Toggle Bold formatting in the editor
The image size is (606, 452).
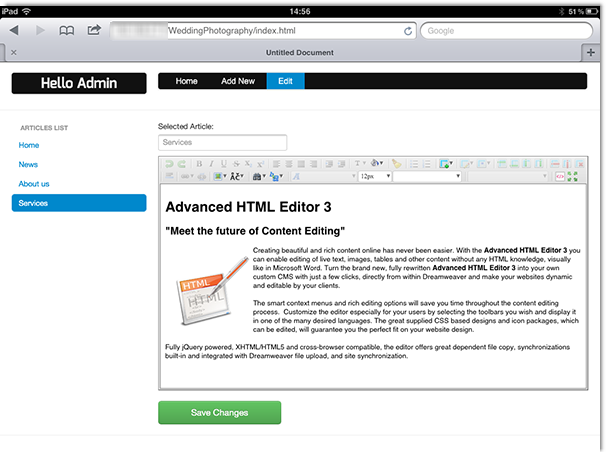199,164
